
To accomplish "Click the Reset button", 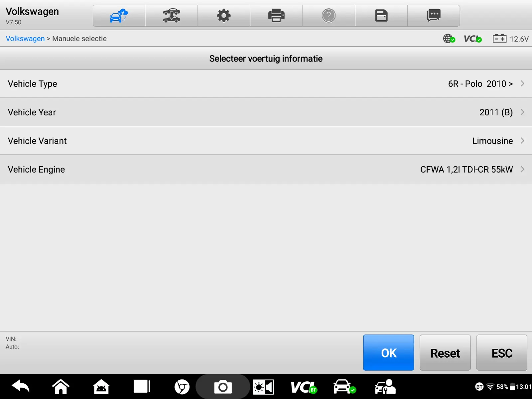I will tap(445, 353).
